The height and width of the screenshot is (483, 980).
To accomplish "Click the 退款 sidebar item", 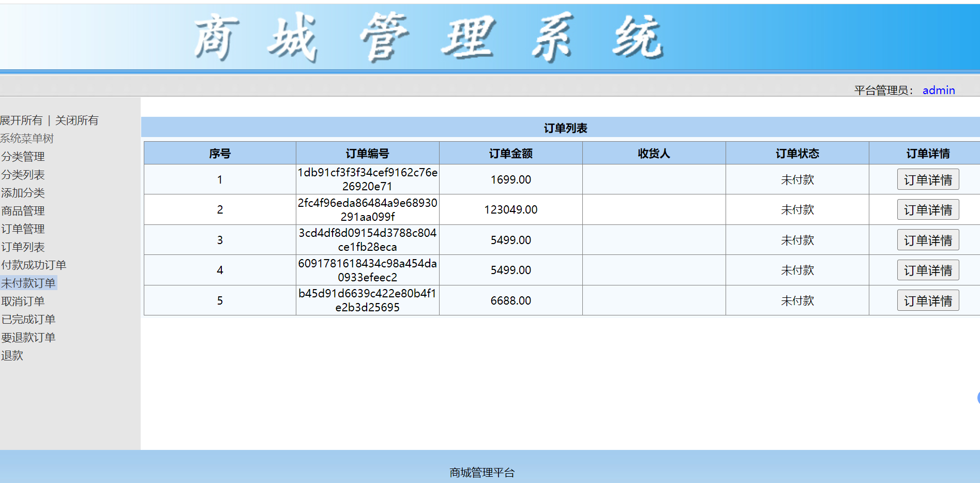I will coord(12,356).
